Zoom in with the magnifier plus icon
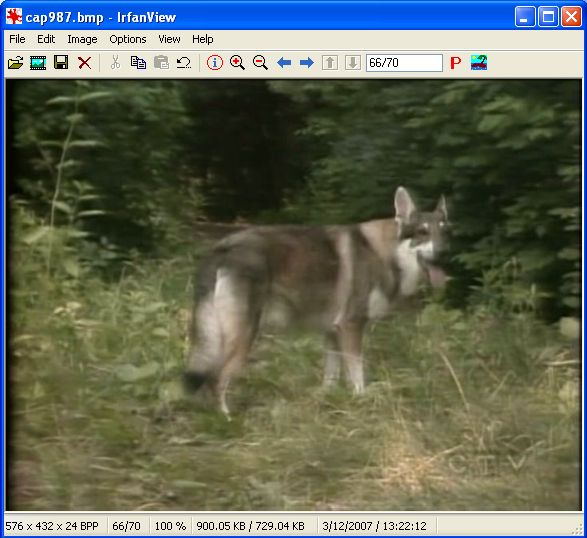Screen dimensions: 587x538 [237, 63]
